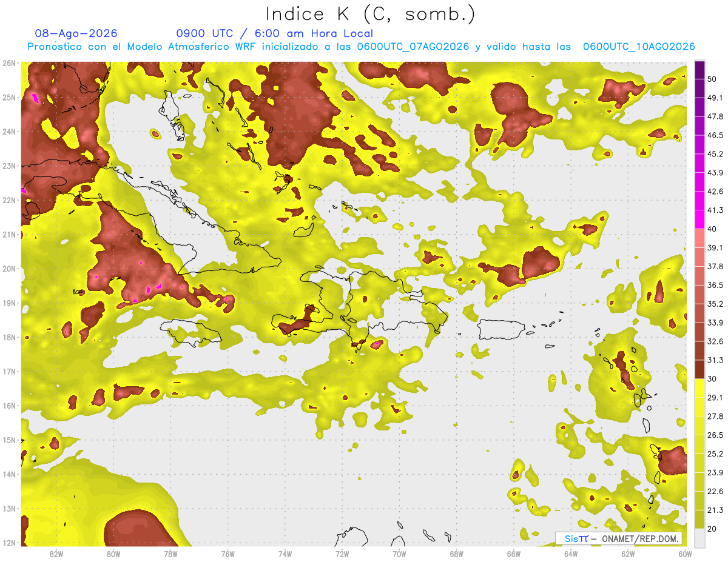Viewport: 728px width, 562px height.
Task: Click the longitude label '76W'
Action: pos(228,554)
